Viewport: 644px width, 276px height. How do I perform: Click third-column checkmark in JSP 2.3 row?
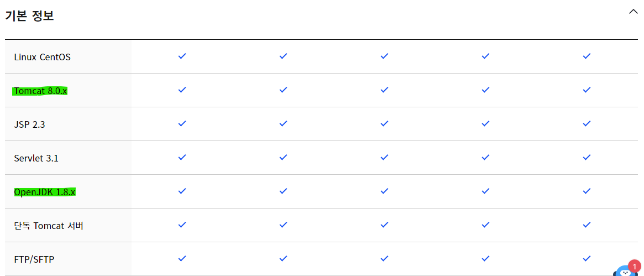384,124
